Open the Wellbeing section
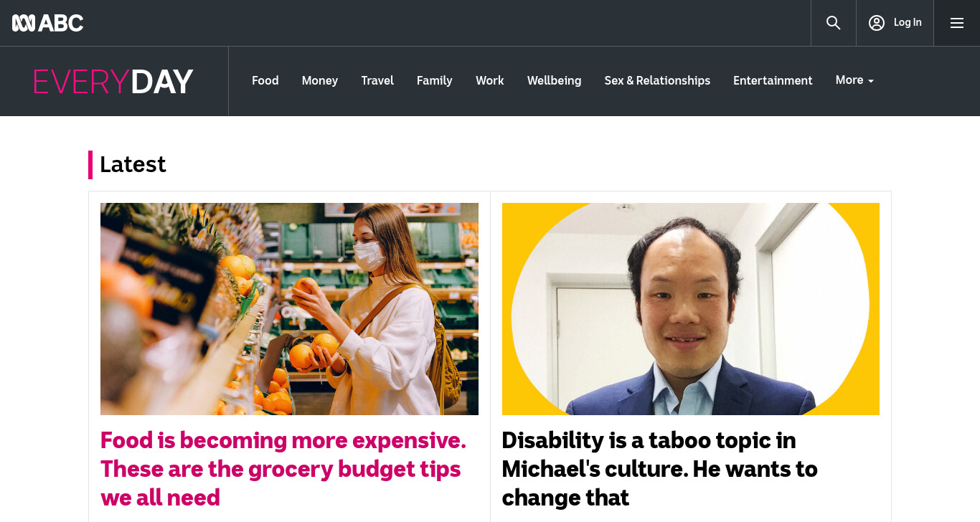 (x=554, y=80)
